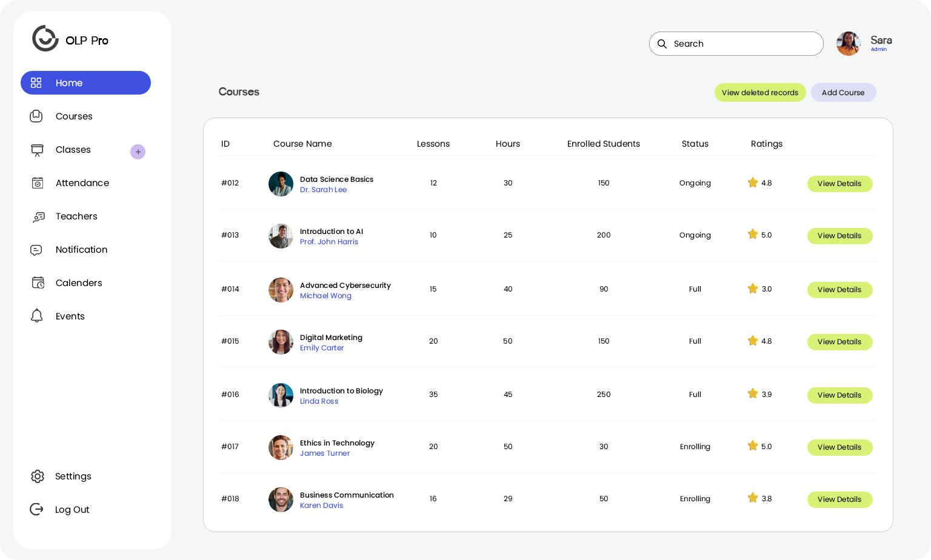Click the View deleted records button
931x560 pixels.
tap(759, 93)
